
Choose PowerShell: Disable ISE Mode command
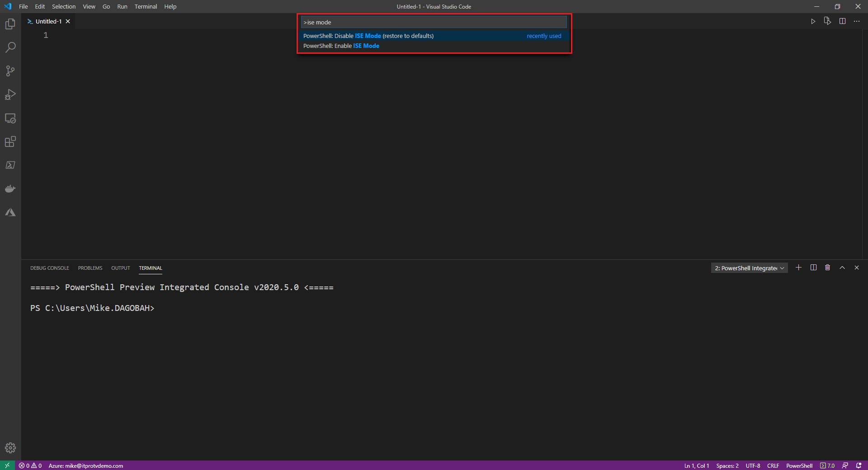(434, 36)
